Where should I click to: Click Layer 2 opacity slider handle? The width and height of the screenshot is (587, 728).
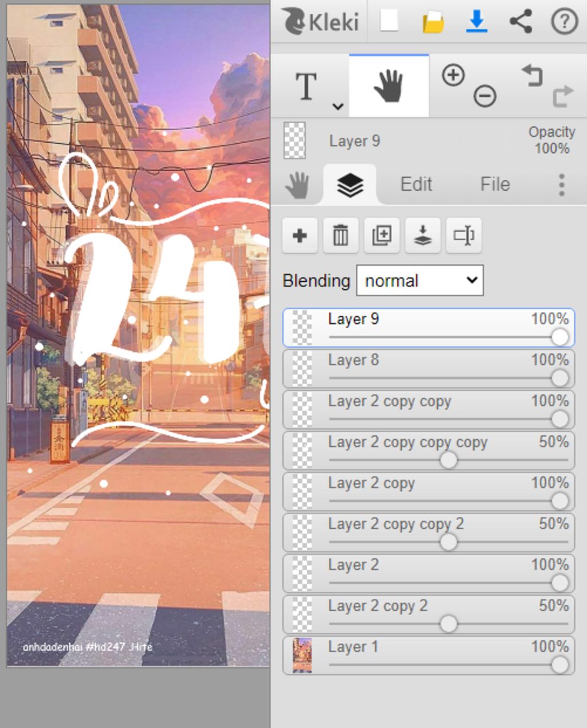point(559,583)
